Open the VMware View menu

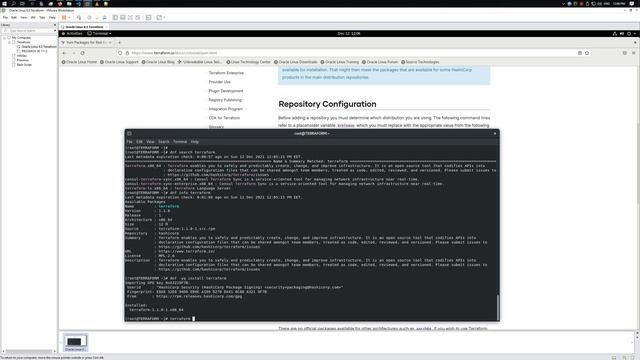24,18
